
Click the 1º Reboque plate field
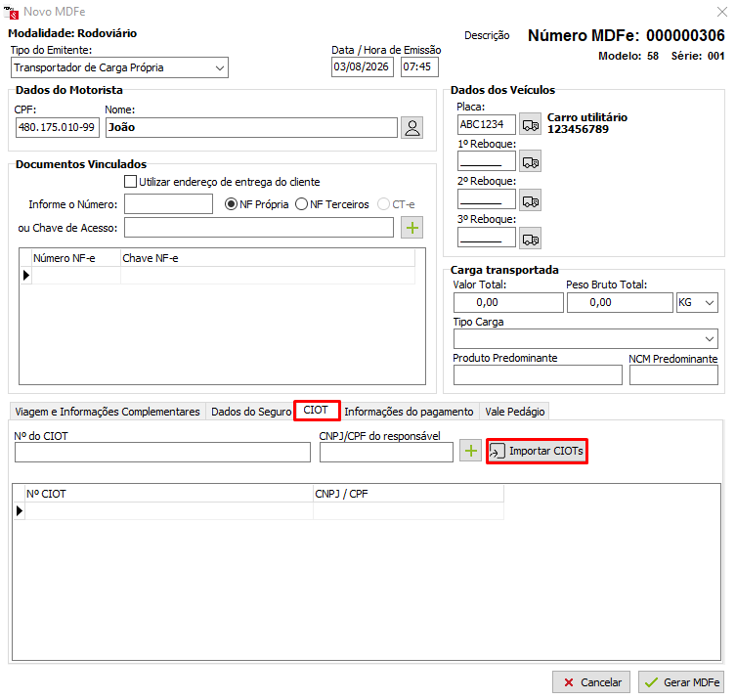(487, 161)
